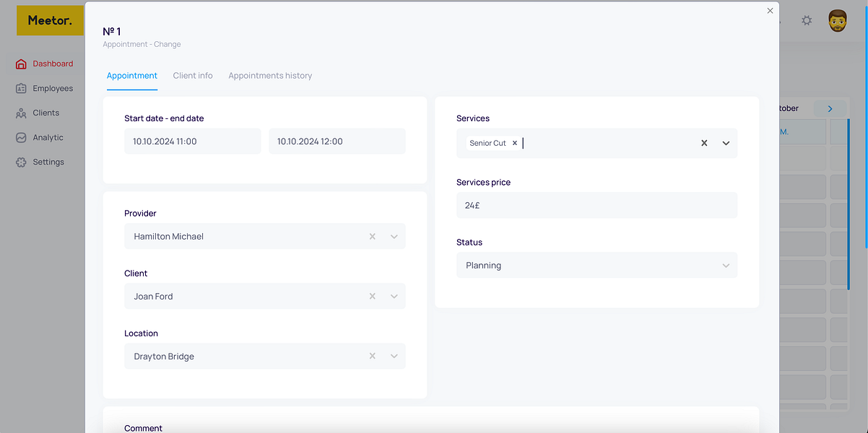Click the Drayton Bridge location value
Screen dimensions: 868x433
[x=164, y=356]
